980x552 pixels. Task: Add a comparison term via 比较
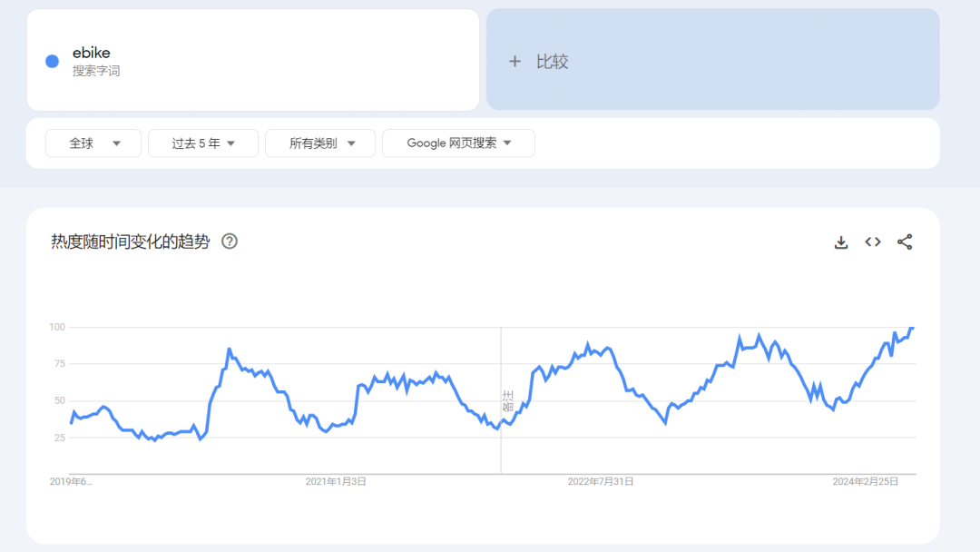pos(713,59)
